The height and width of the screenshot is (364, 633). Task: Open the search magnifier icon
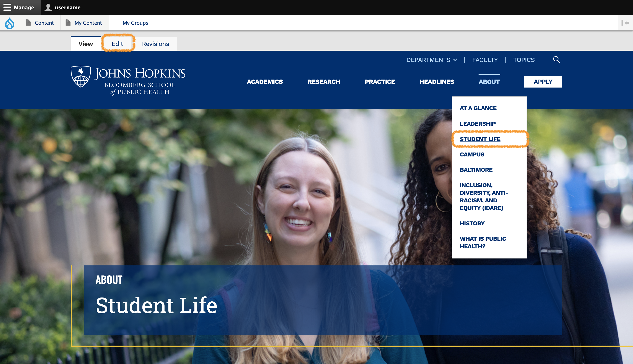[x=556, y=60]
